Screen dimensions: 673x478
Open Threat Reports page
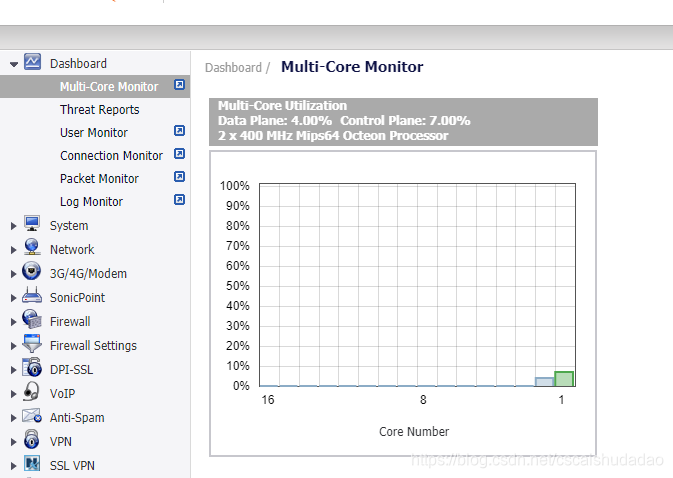[100, 110]
